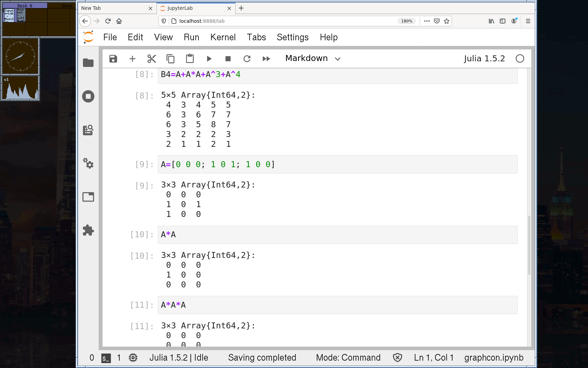Viewport: 588px width, 368px height.
Task: Switch kernel by clicking Julia 1.5.2
Action: coord(484,59)
